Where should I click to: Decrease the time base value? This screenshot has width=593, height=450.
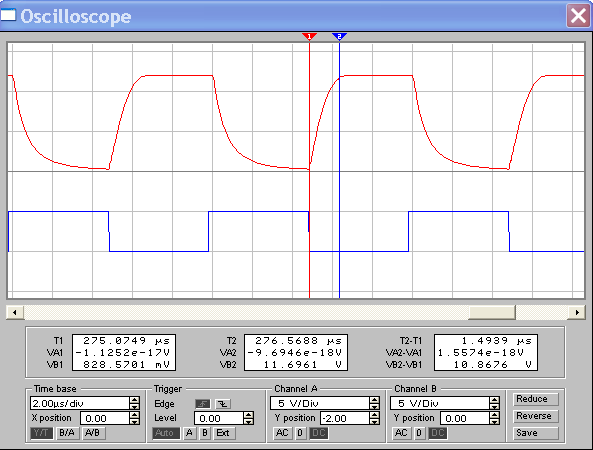[135, 407]
